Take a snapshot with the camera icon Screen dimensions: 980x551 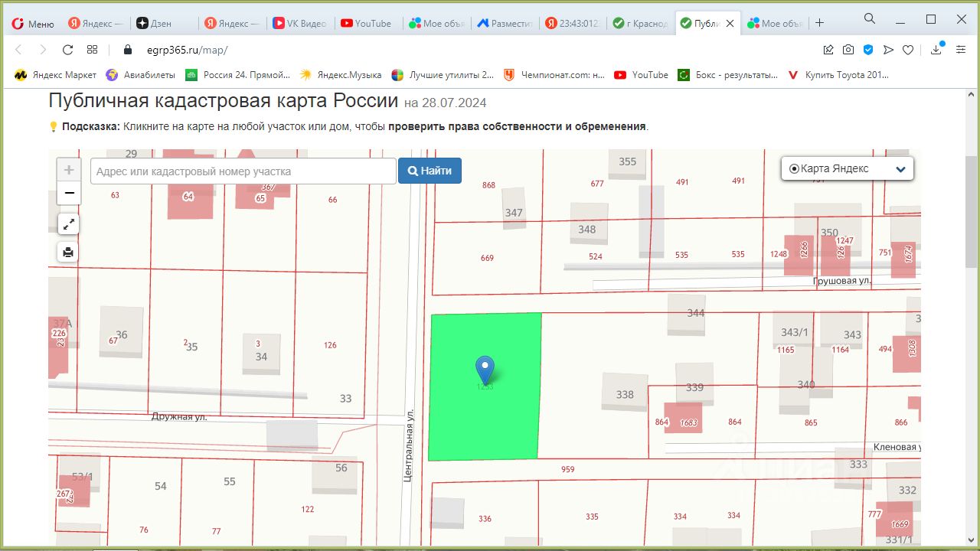(x=848, y=50)
